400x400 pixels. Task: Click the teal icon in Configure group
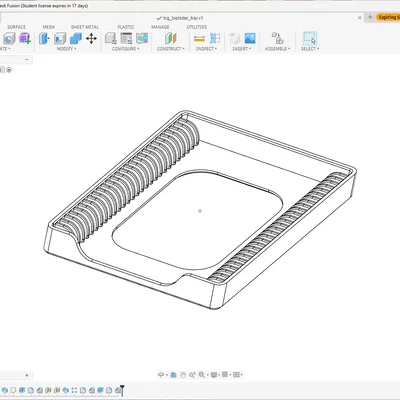pyautogui.click(x=142, y=39)
